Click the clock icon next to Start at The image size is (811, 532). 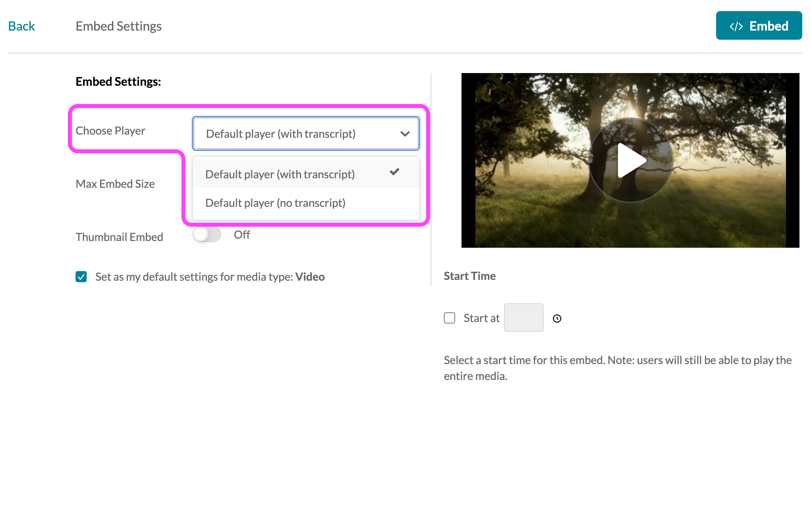coord(557,318)
